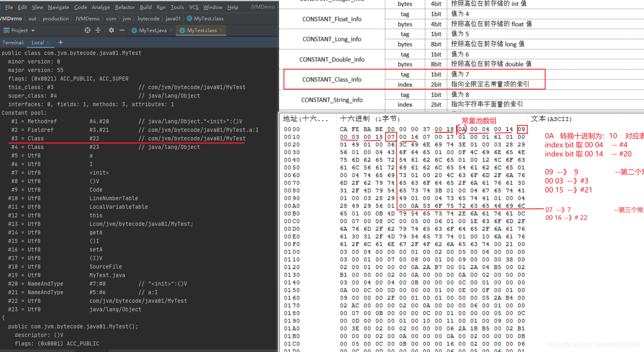This screenshot has width=644, height=352.
Task: Click the JVMDemo breadcrumb after production
Action: (87, 18)
